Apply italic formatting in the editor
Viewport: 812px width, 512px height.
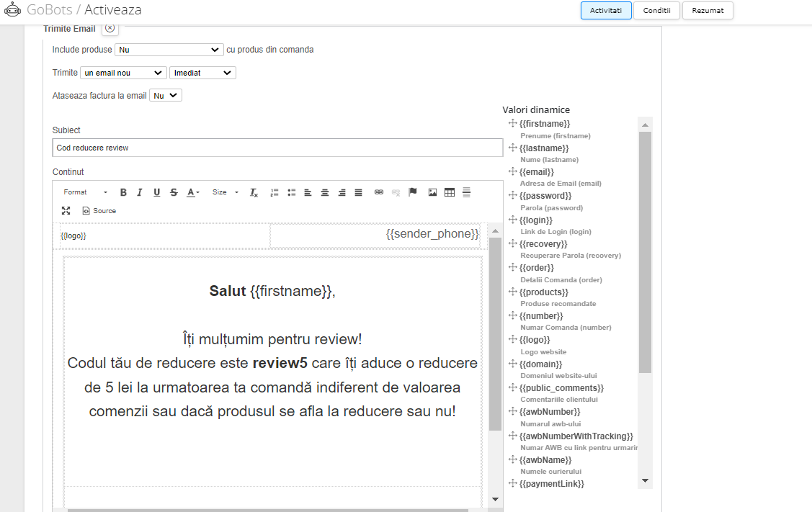coord(139,192)
